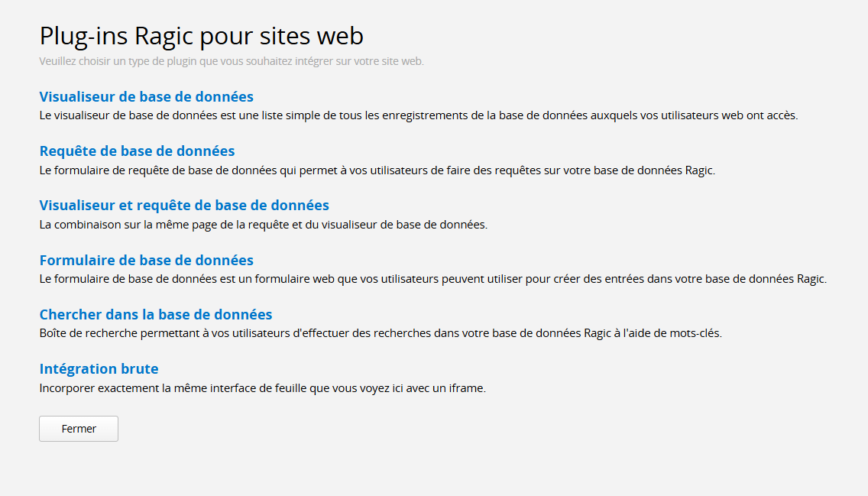Viewport: 868px width, 496px height.
Task: Click the description 'Le formulaire de base de données est un formulaire web'
Action: point(433,279)
